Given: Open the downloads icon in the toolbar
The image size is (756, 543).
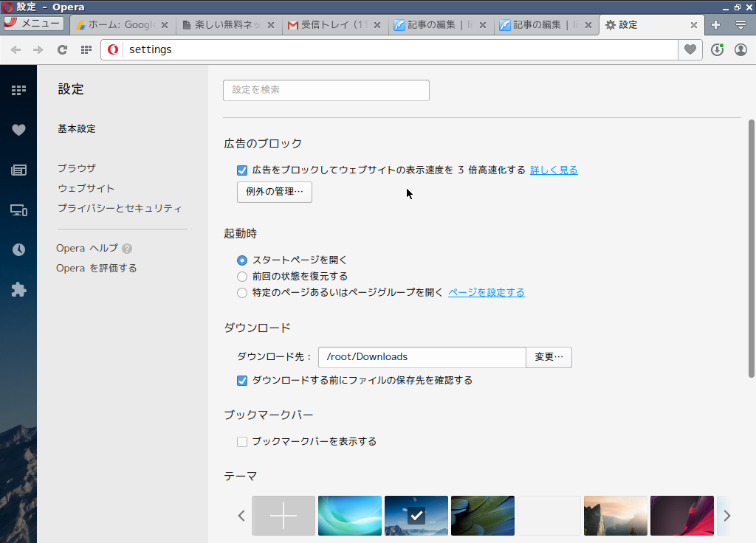Looking at the screenshot, I should [718, 49].
